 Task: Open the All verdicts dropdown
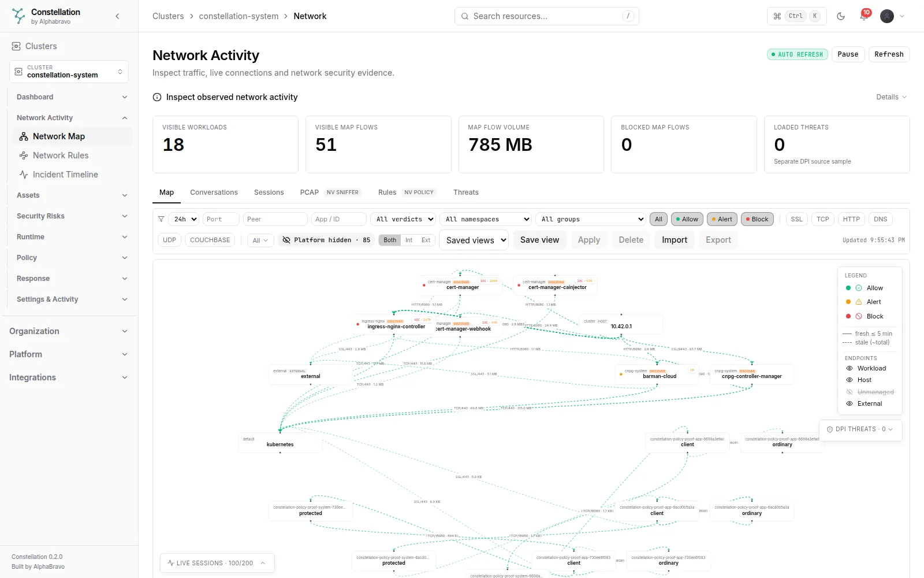(x=403, y=219)
